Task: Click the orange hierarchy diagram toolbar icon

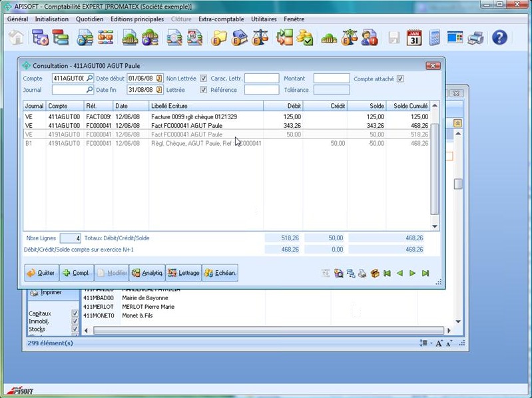Action: click(x=105, y=38)
